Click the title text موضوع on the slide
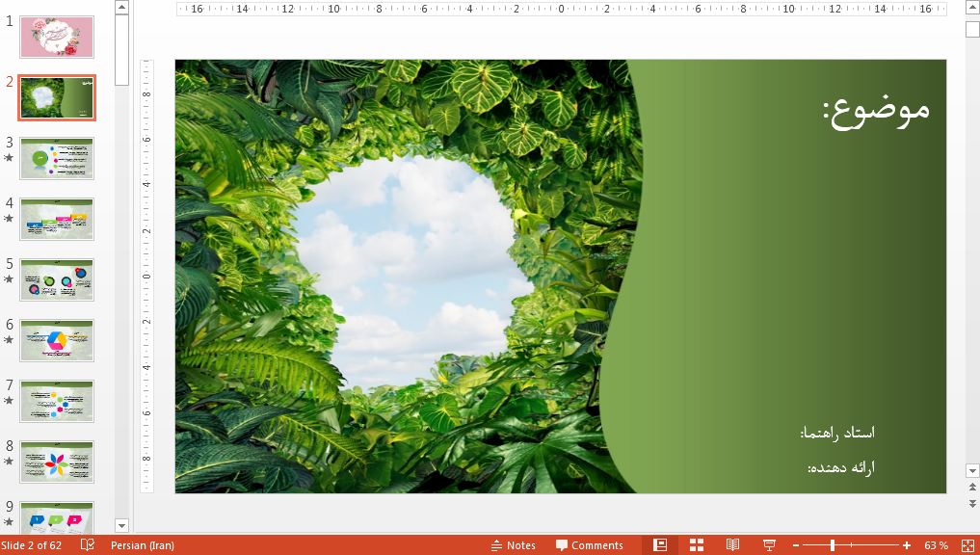Viewport: 980px width, 555px height. (x=876, y=110)
